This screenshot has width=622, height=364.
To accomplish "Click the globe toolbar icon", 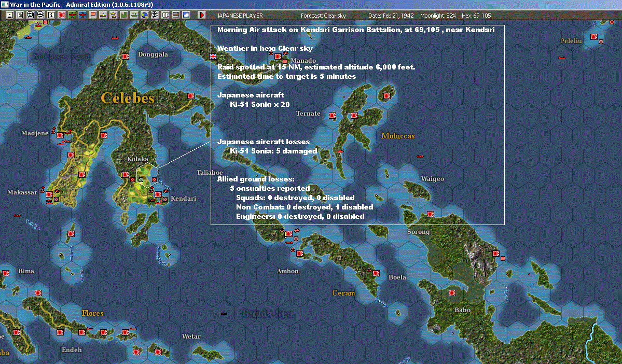I will pos(144,15).
